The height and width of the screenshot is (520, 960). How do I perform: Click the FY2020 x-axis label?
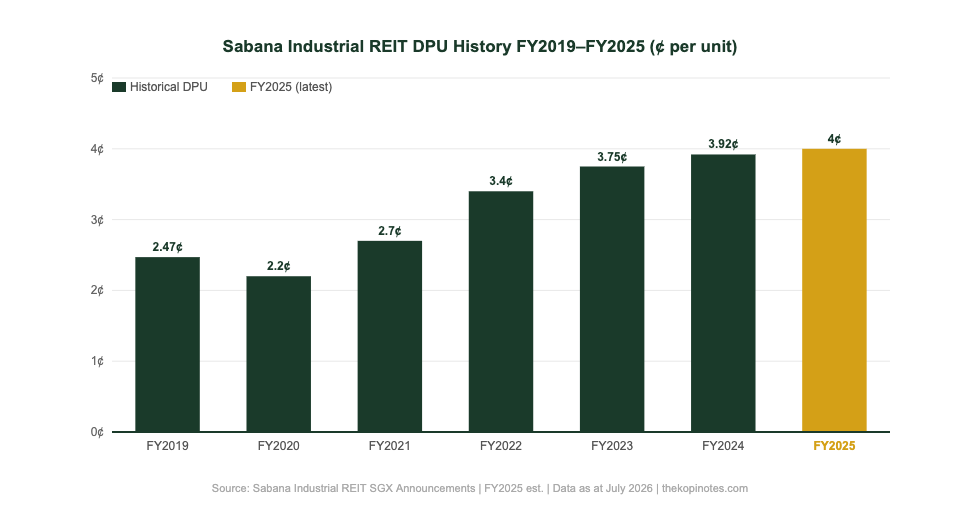click(279, 446)
